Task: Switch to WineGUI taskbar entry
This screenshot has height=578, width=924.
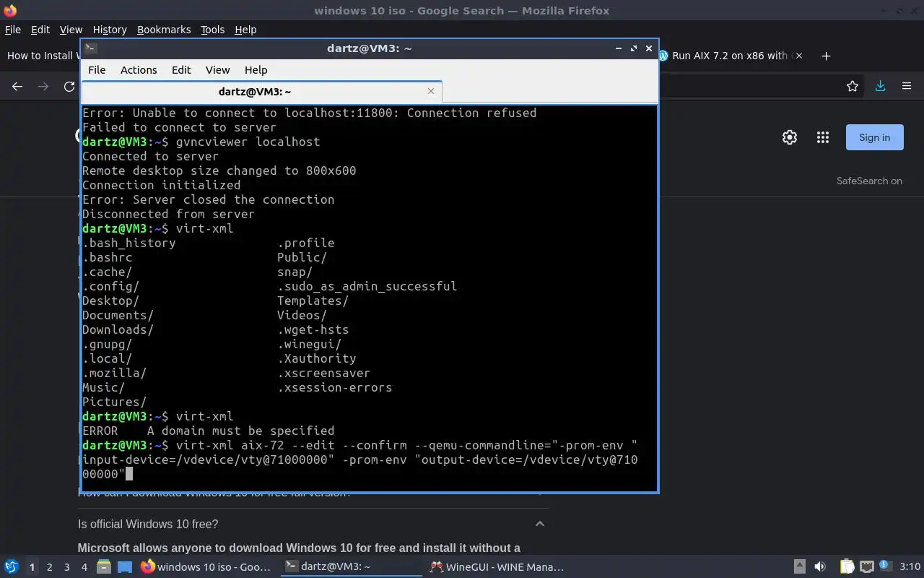Action: coord(497,567)
